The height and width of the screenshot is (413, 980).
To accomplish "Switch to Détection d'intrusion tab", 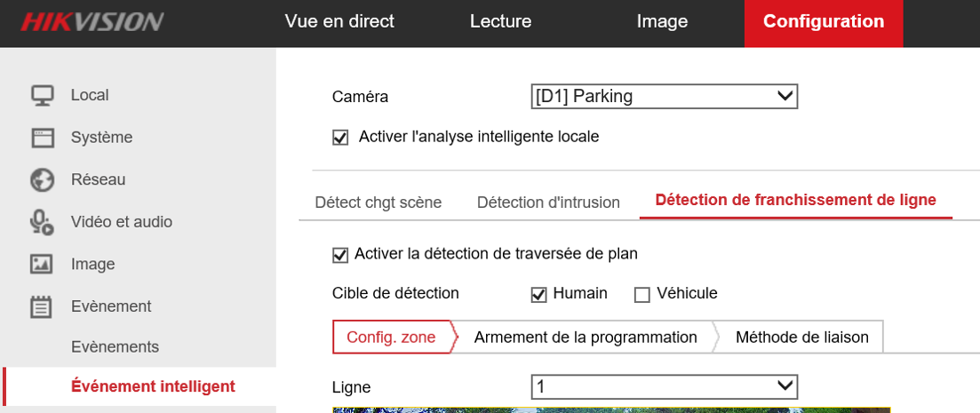I will 548,203.
